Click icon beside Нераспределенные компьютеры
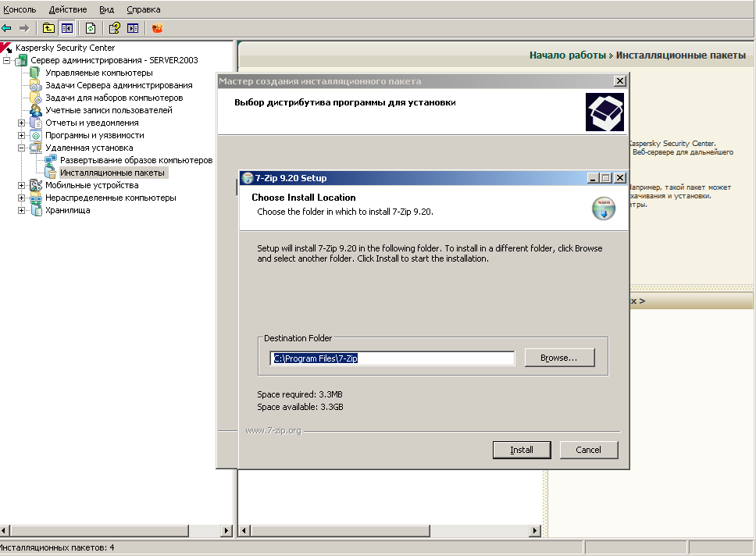This screenshot has height=556, width=756. point(36,198)
